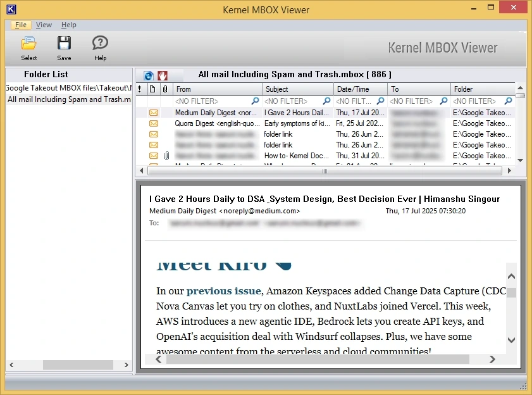Click the mail list horizontal scroll right arrow

[x=509, y=171]
